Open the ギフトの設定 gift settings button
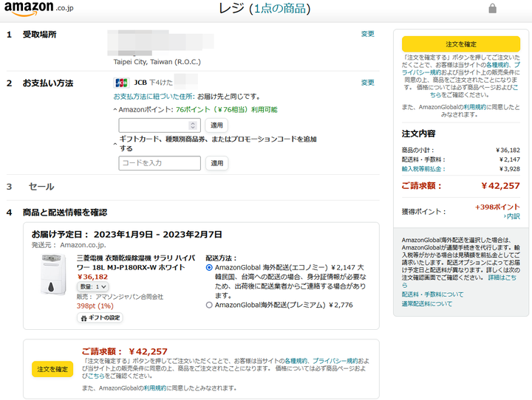Image resolution: width=532 pixels, height=400 pixels. (x=100, y=317)
